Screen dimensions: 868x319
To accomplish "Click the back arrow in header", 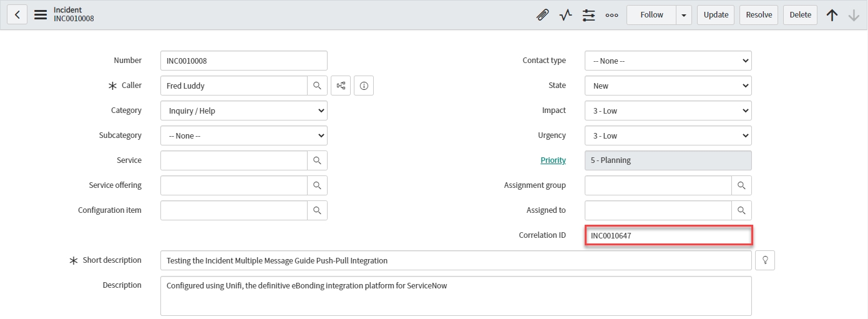I will click(17, 14).
